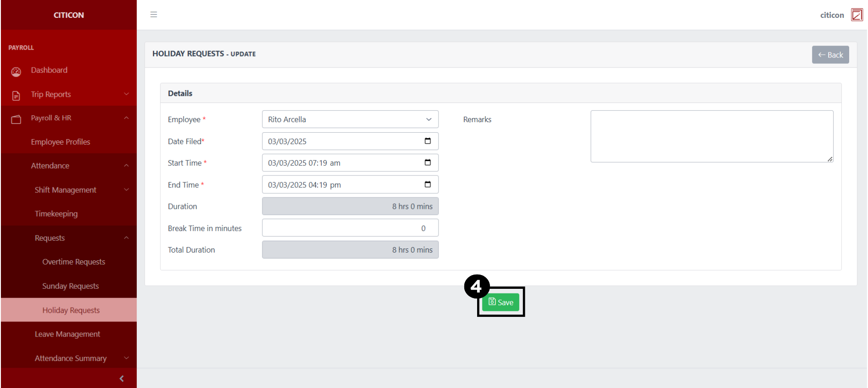
Task: Open the Employee dropdown
Action: 350,119
